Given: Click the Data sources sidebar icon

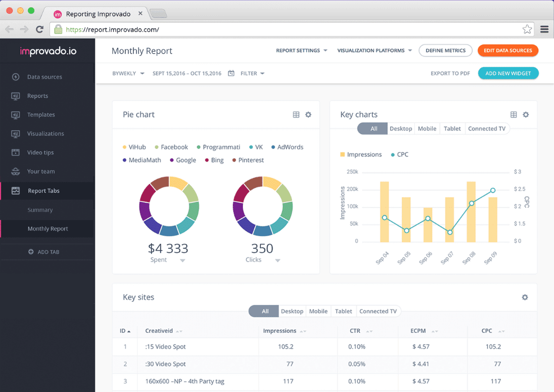Looking at the screenshot, I should 16,77.
